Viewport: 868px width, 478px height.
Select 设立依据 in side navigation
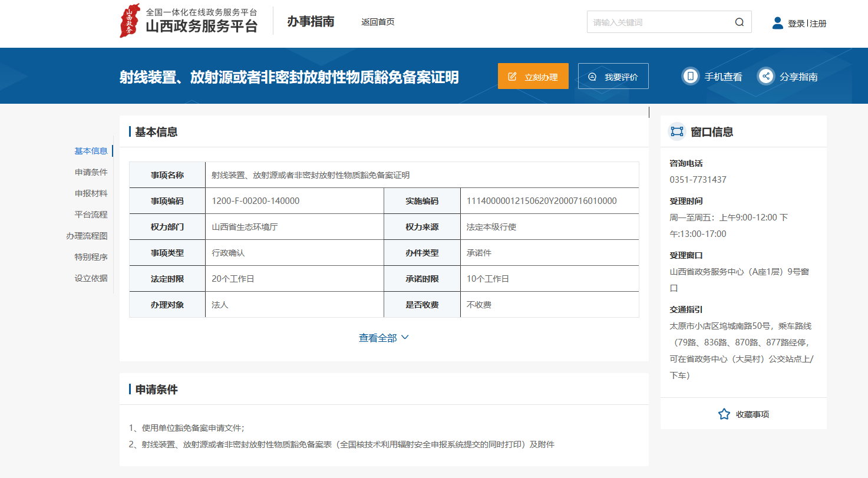[91, 278]
